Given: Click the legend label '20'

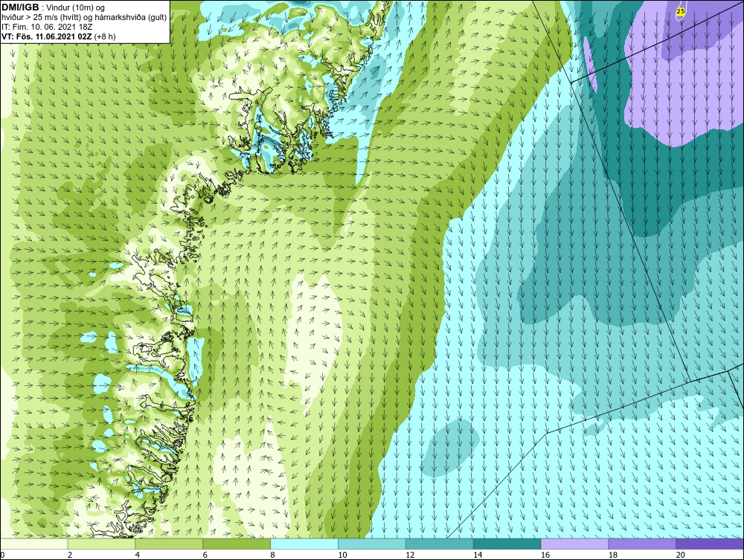Looking at the screenshot, I should pos(681,555).
